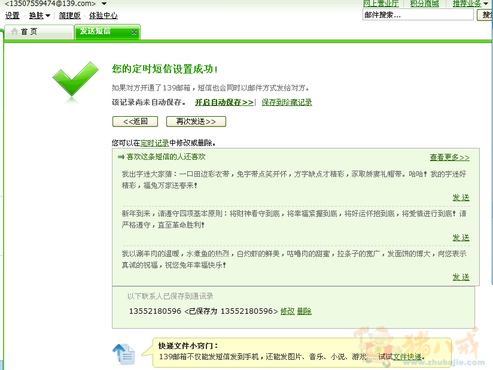Select the 快速文件小窍门 heading text
Image resolution: width=493 pixels, height=370 pixels.
coord(188,346)
